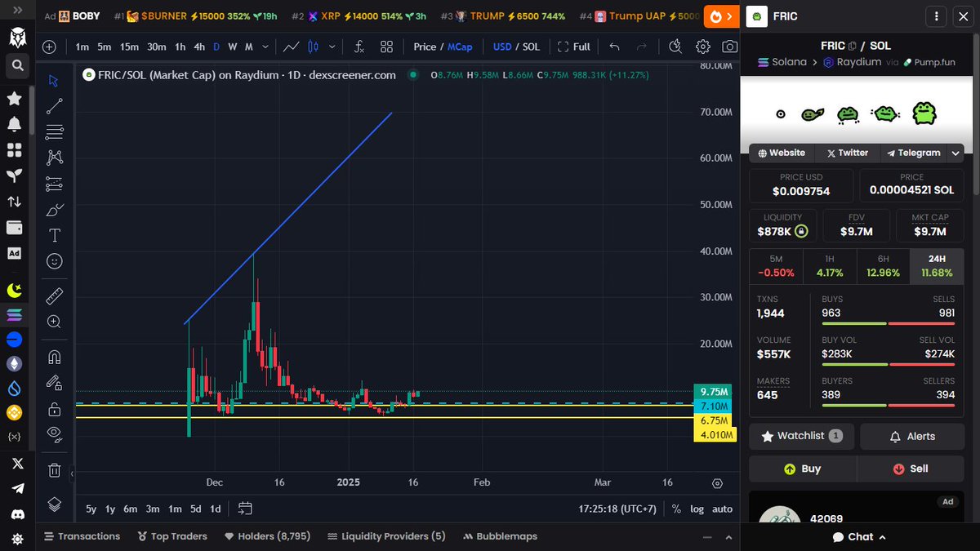Expand the chart type dropdown chevron

[x=332, y=47]
